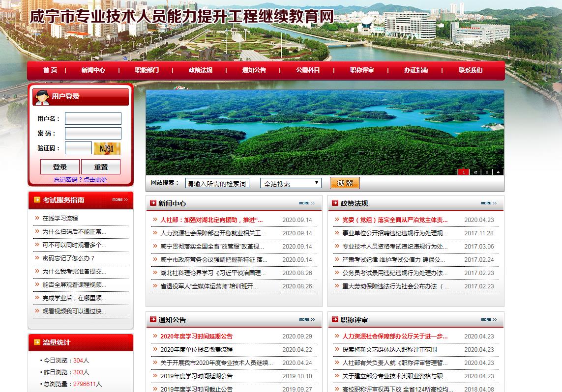Open 职称评审 in the navigation bar
562x392 pixels.
coord(362,70)
